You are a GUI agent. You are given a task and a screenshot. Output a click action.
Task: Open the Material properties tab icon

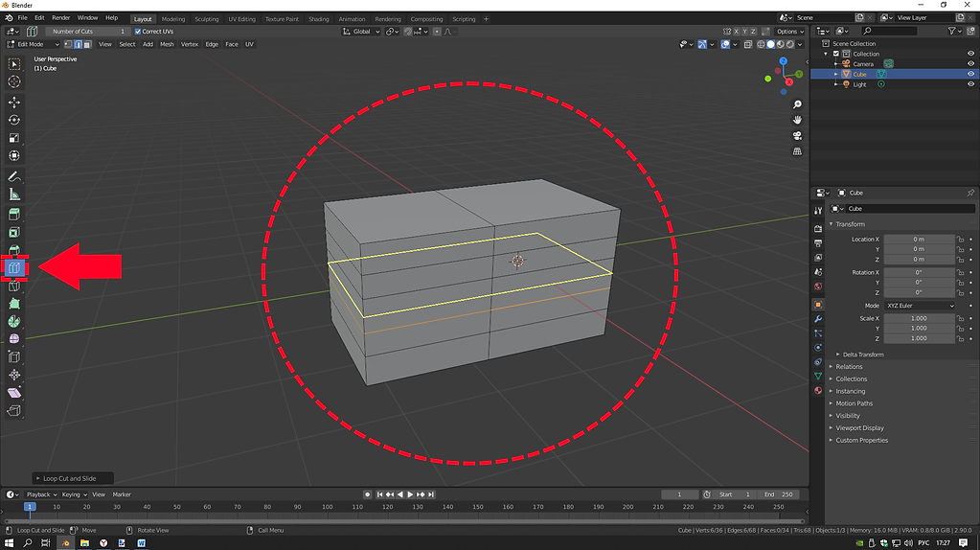[817, 391]
